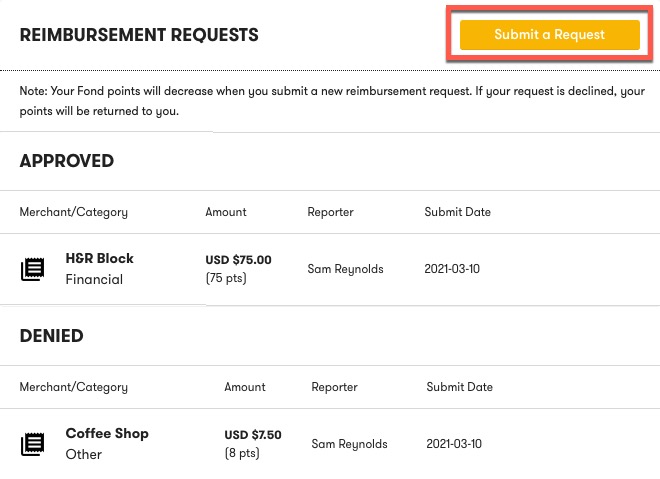The width and height of the screenshot is (660, 479).
Task: Click the Financial category label
Action: pyautogui.click(x=94, y=279)
